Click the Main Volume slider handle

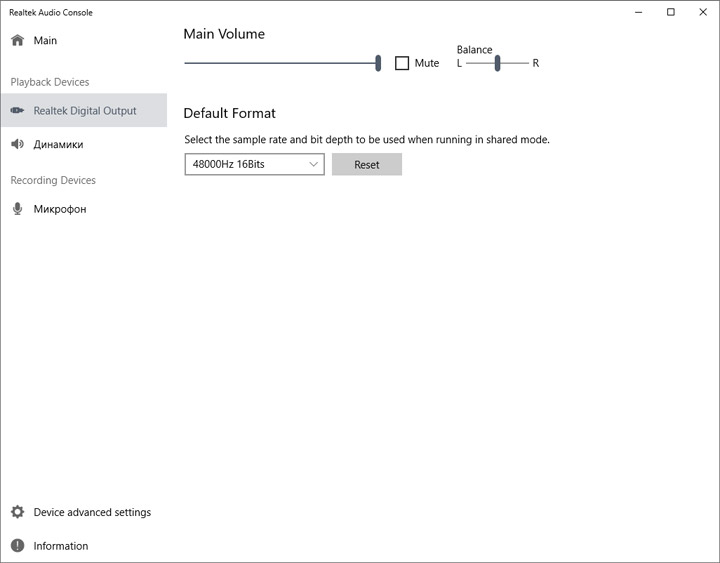pyautogui.click(x=378, y=63)
